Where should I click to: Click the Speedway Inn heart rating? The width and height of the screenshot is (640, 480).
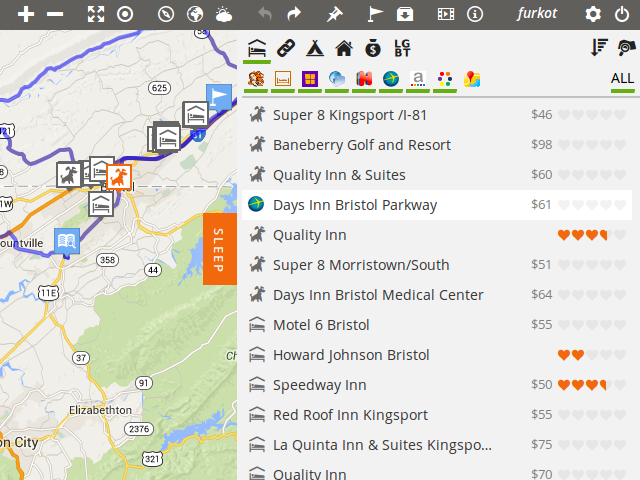(583, 385)
